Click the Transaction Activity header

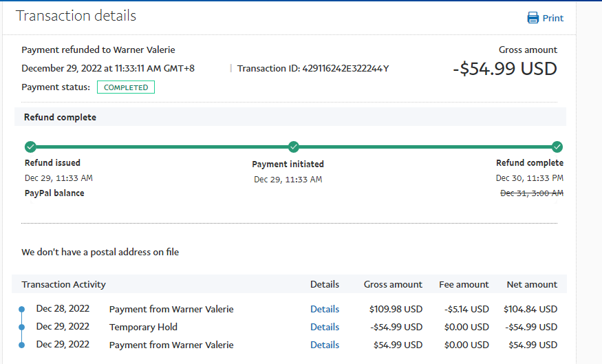click(64, 284)
